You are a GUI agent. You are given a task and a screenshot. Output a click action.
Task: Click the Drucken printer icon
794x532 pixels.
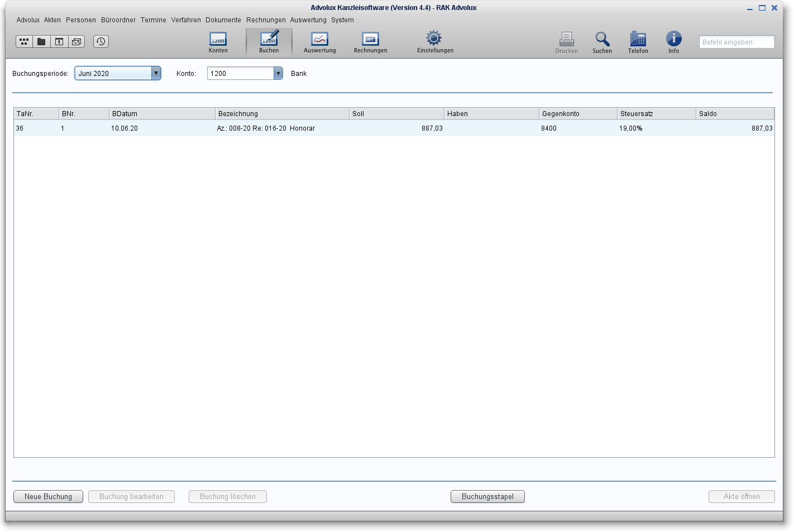566,42
